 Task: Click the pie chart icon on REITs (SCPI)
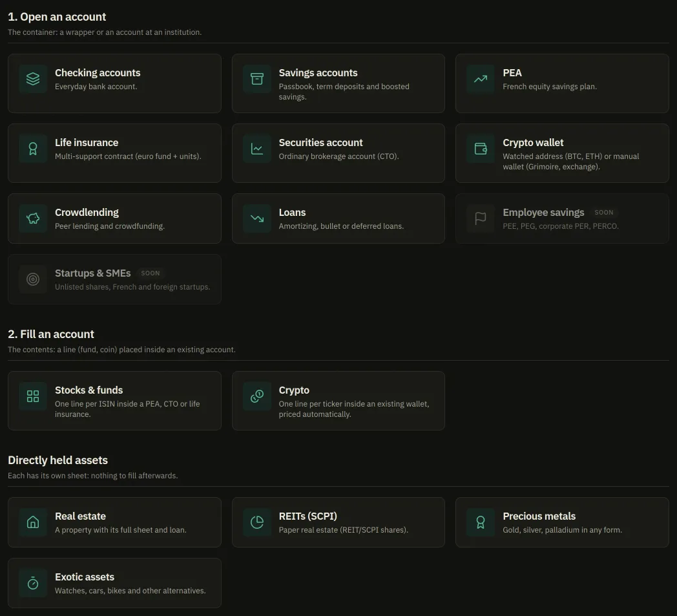257,522
